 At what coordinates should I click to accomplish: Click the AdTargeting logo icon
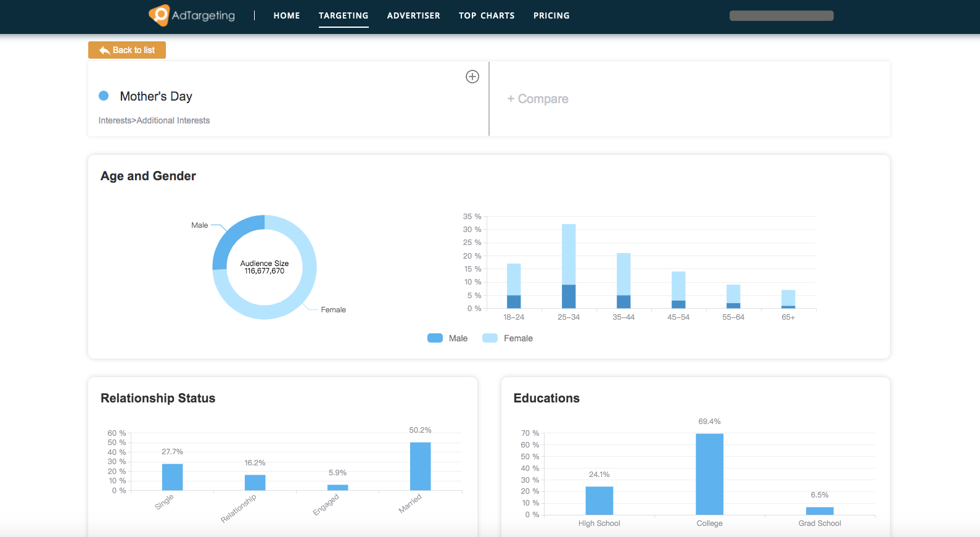(159, 15)
